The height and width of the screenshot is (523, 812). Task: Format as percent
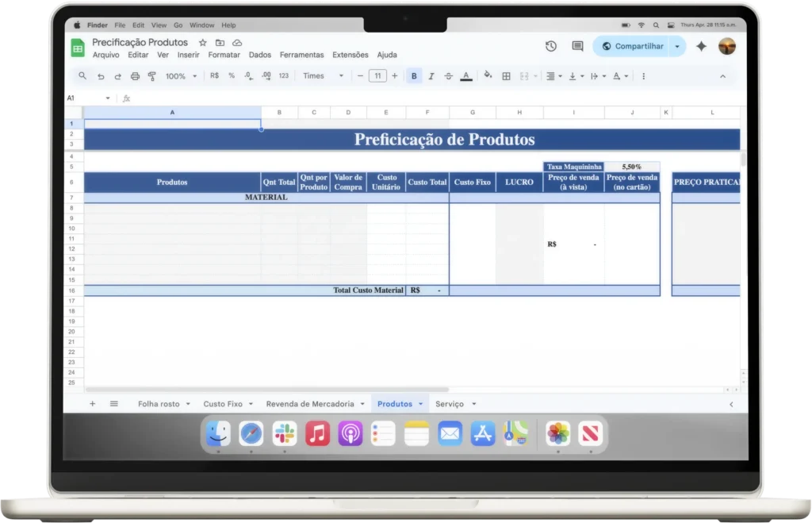point(232,75)
